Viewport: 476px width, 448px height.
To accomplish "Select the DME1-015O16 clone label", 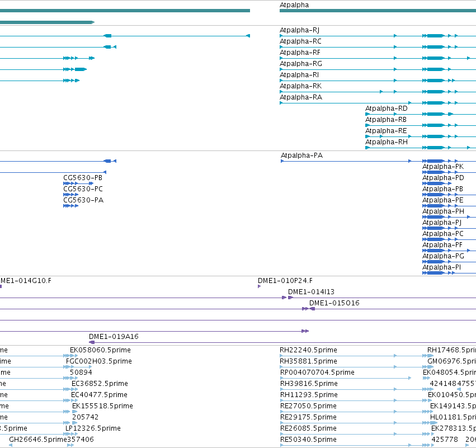I will (x=334, y=304).
